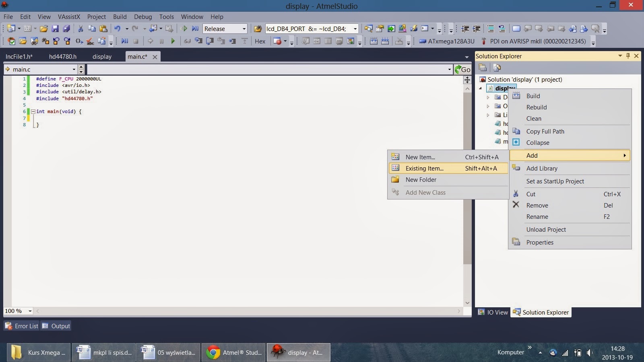Open Kurs Xmega folder in taskbar
The height and width of the screenshot is (362, 644).
(39, 352)
